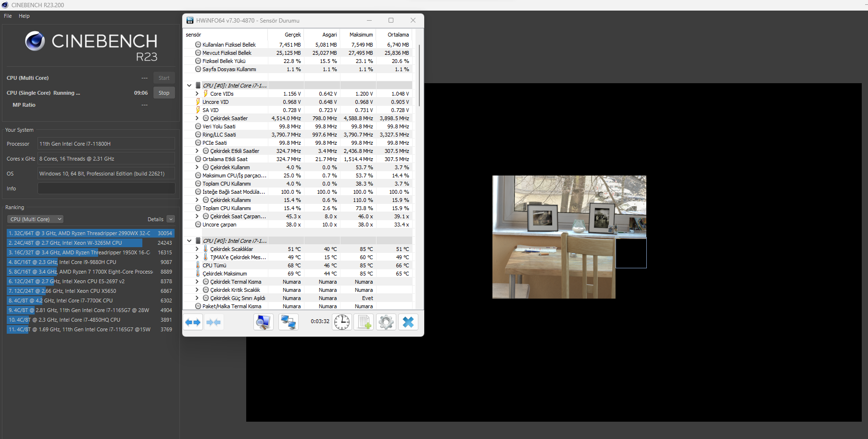868x439 pixels.
Task: Click the blue X icon in HWiNFO toolbar
Action: [408, 322]
